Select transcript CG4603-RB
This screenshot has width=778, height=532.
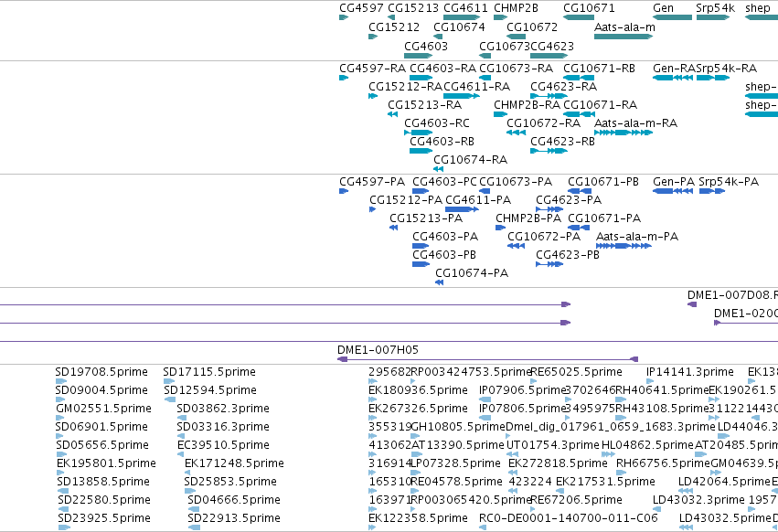point(442,142)
